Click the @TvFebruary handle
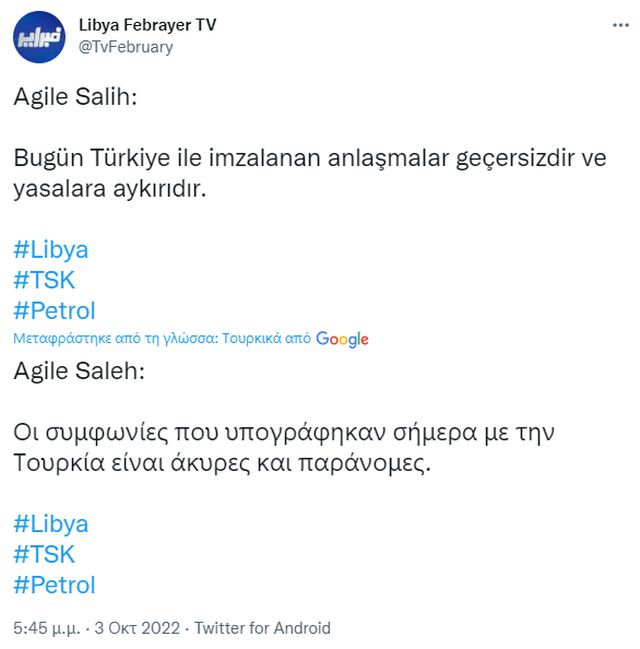The image size is (640, 649). pyautogui.click(x=125, y=46)
